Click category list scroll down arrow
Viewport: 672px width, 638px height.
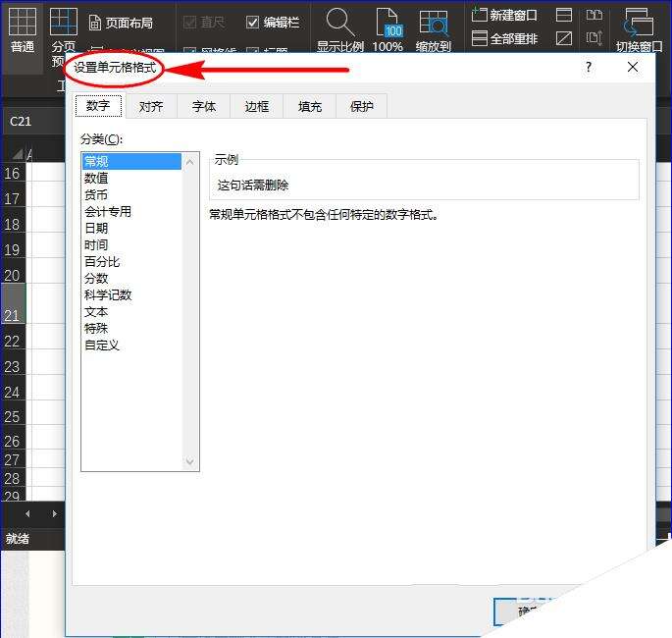(190, 461)
